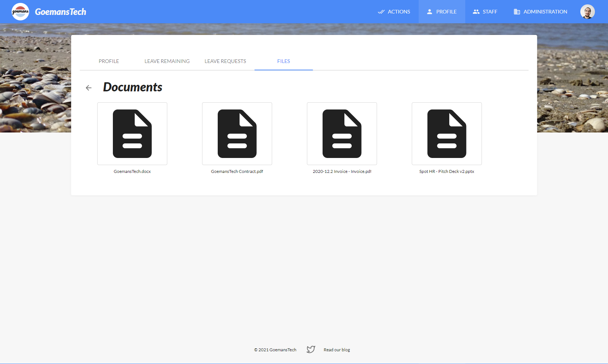Click the goemans round logo

point(20,12)
